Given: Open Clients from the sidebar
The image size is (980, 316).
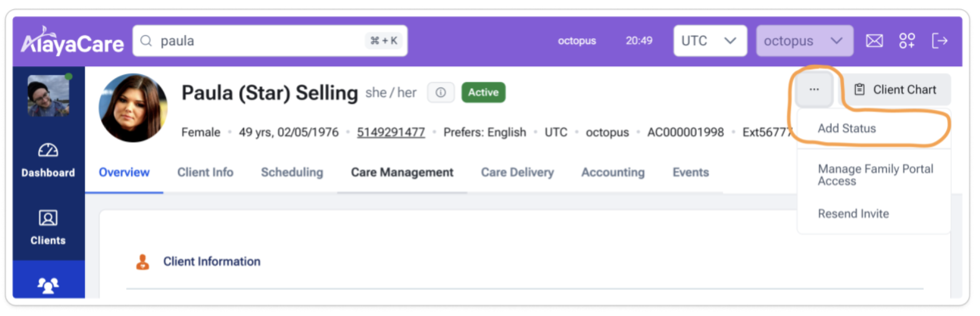Looking at the screenshot, I should [48, 227].
